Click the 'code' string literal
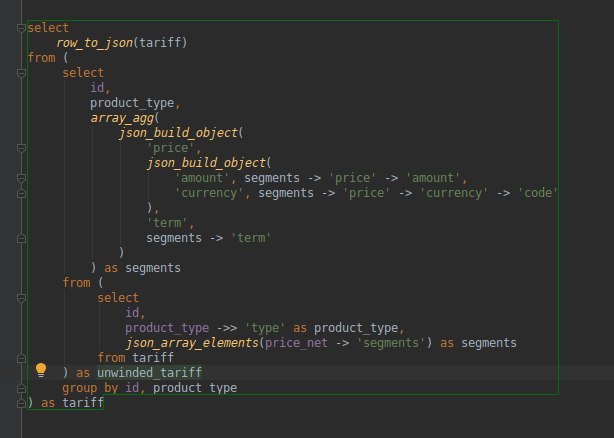 (537, 193)
